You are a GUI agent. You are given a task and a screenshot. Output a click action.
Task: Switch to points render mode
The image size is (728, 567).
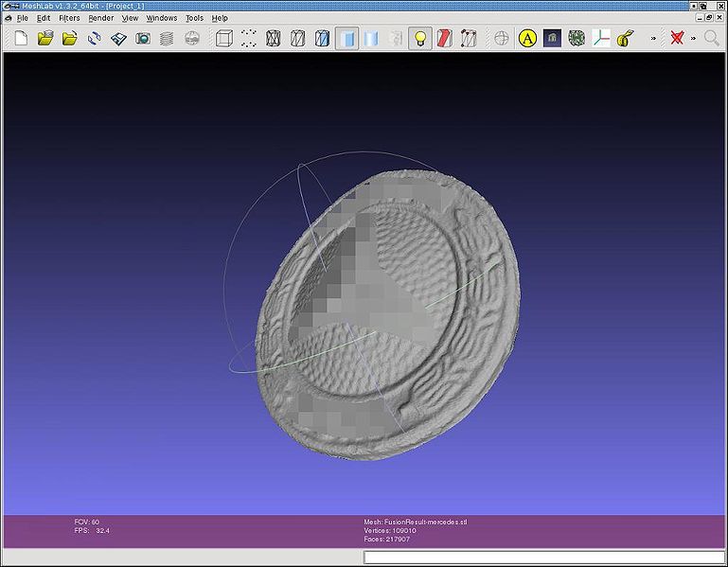[x=249, y=38]
